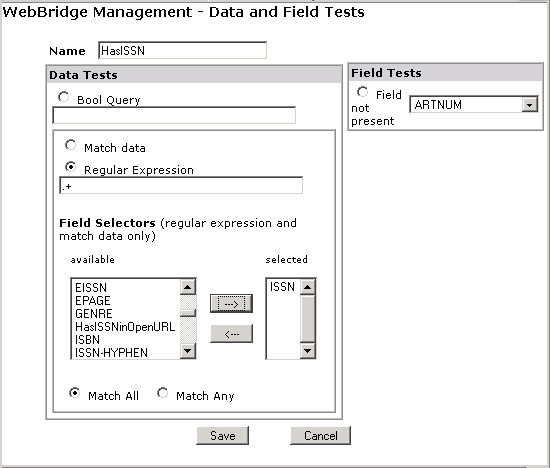Screen dimensions: 550x468
Task: Select ISBN in the available list
Action: 126,340
